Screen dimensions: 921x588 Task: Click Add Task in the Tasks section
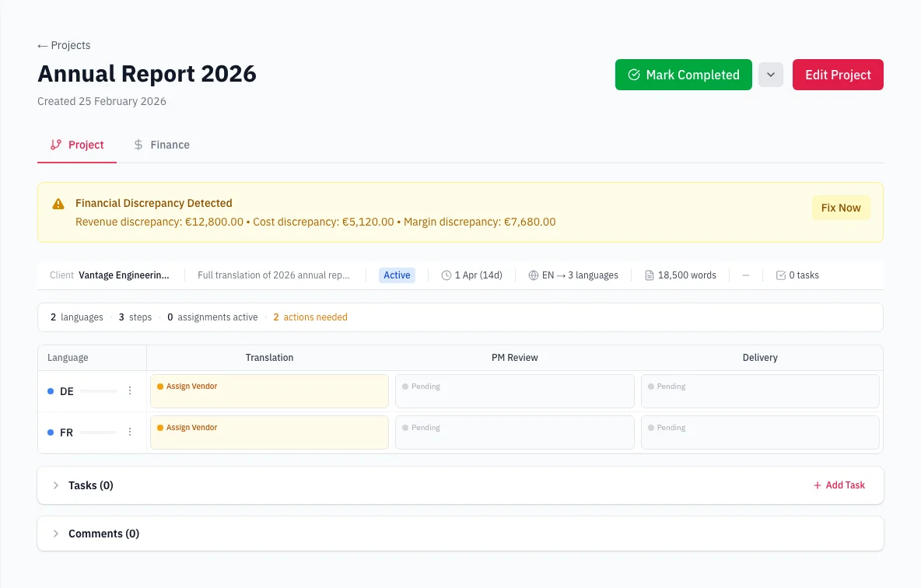[x=839, y=485]
